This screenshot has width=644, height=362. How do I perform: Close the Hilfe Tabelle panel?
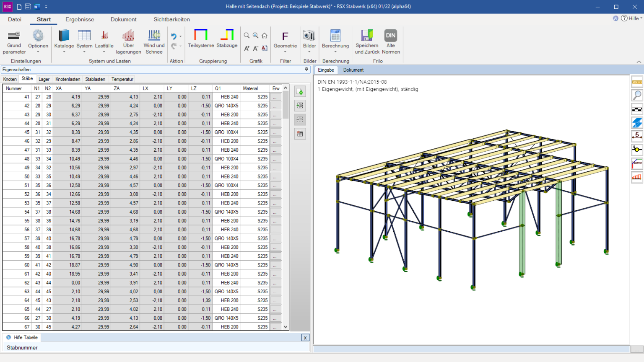[305, 338]
